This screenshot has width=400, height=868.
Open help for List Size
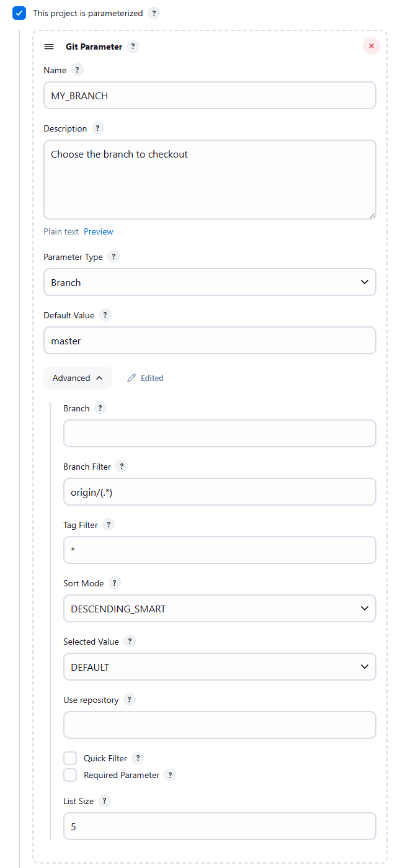[x=104, y=801]
